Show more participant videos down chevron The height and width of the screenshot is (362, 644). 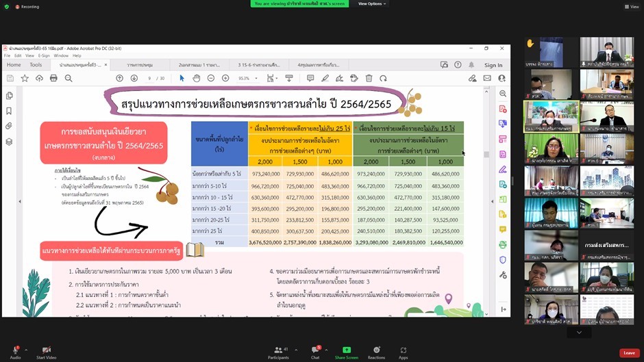tap(579, 333)
